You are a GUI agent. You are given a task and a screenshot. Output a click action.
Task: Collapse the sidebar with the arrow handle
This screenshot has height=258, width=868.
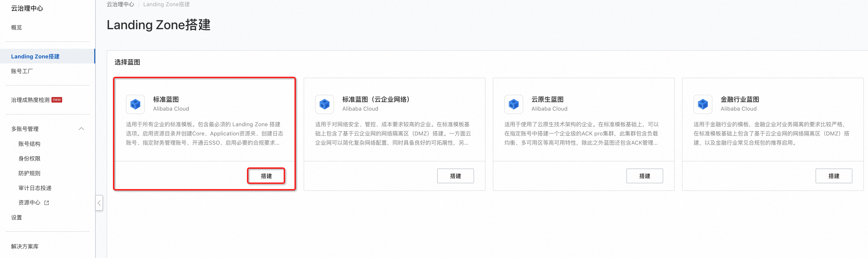(x=99, y=203)
